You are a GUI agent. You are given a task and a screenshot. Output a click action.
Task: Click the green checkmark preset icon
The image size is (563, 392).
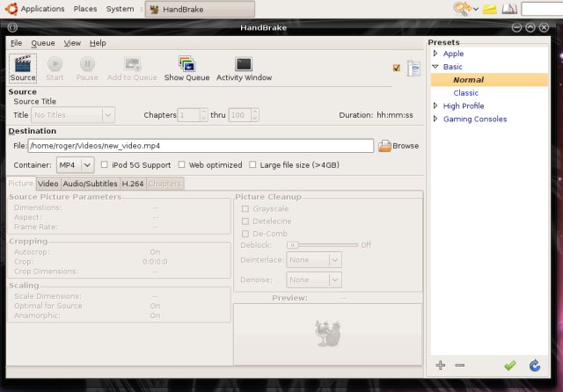coord(509,365)
